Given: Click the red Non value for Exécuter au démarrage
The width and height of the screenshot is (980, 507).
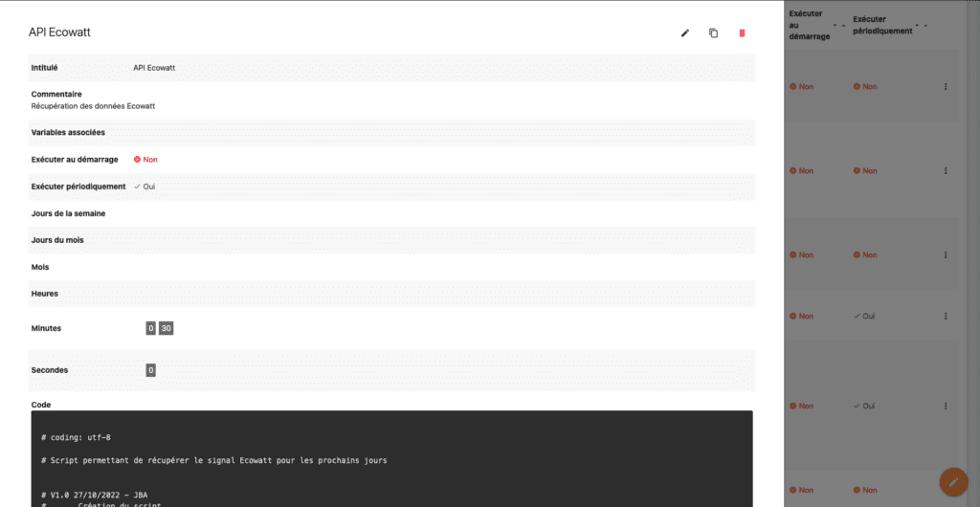Looking at the screenshot, I should tap(145, 160).
